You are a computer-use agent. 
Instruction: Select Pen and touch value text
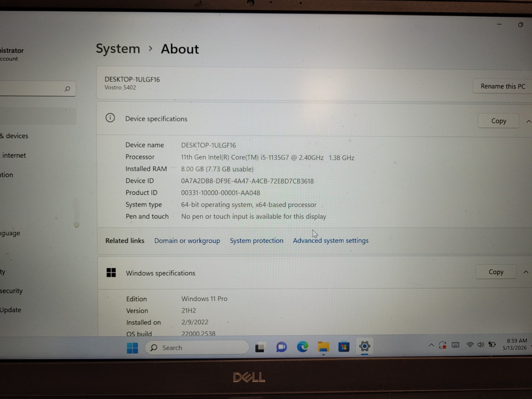click(254, 216)
